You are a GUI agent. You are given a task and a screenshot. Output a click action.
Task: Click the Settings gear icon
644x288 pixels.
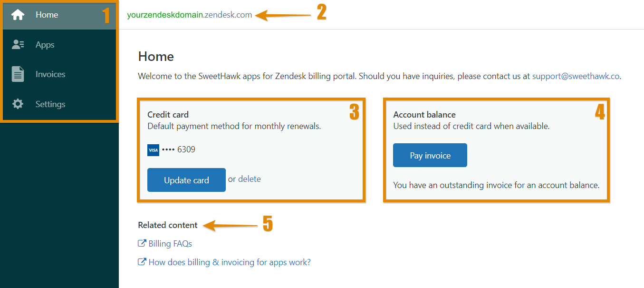18,104
